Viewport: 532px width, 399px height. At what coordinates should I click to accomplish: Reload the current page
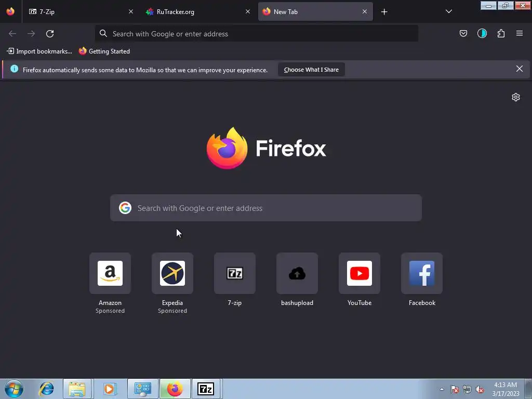[50, 34]
